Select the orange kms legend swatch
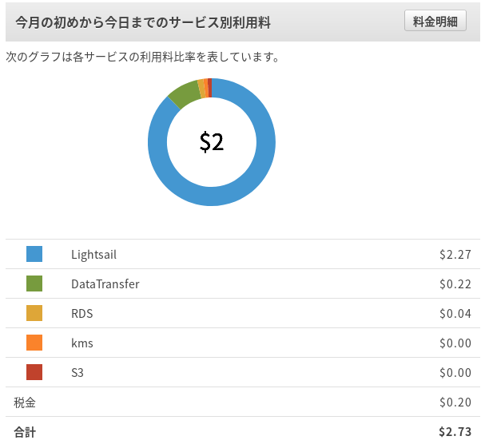485x448 pixels. (x=34, y=343)
